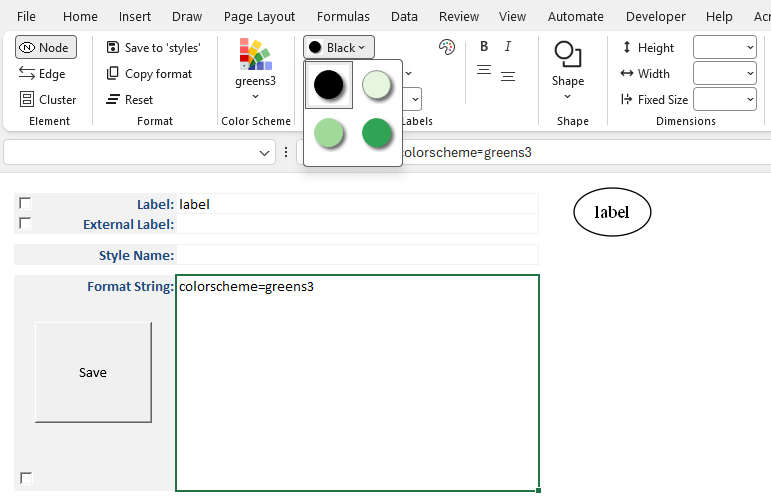Click the lower text alignment icon

point(508,77)
